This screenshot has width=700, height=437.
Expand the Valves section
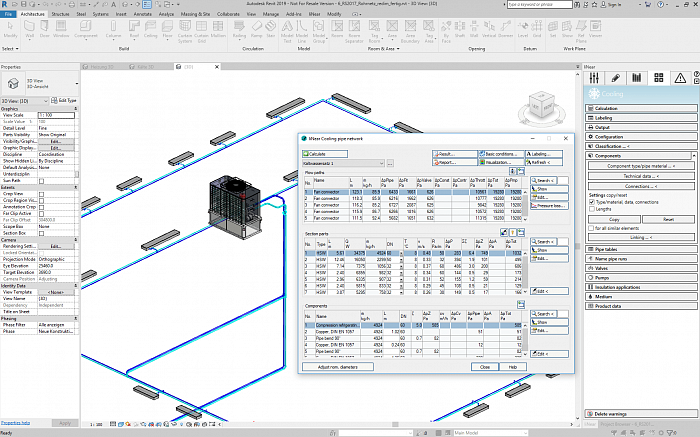(x=641, y=268)
